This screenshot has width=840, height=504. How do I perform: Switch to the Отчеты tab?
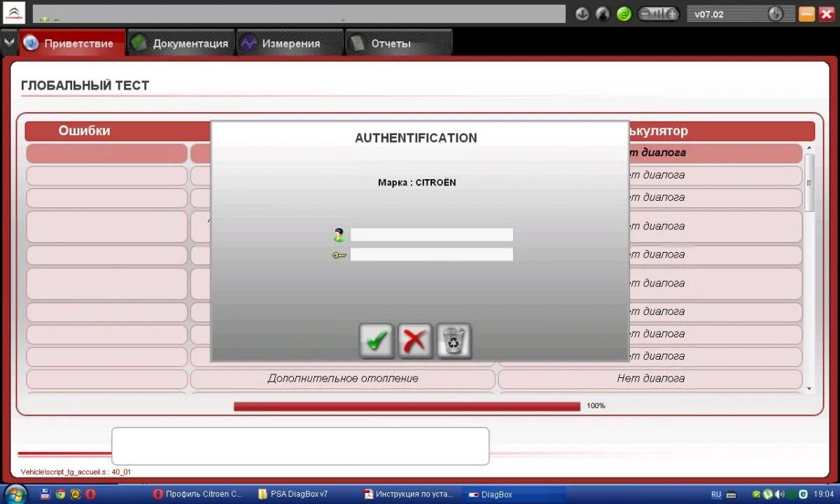point(399,43)
